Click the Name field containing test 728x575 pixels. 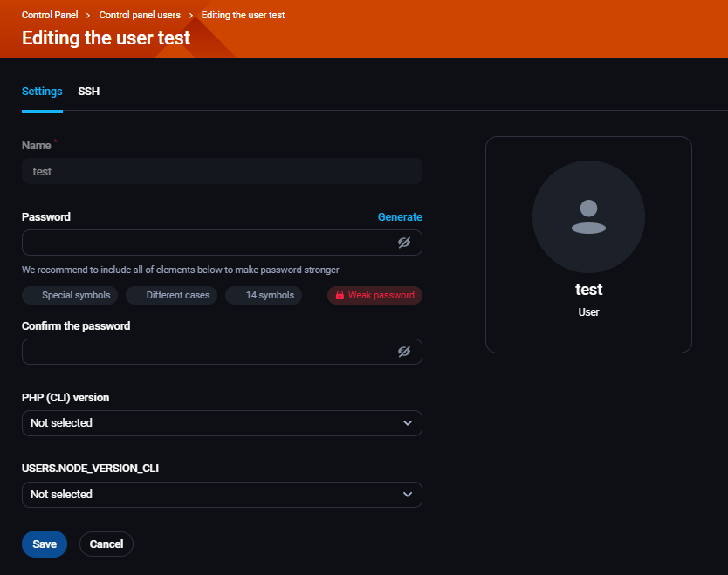point(222,172)
